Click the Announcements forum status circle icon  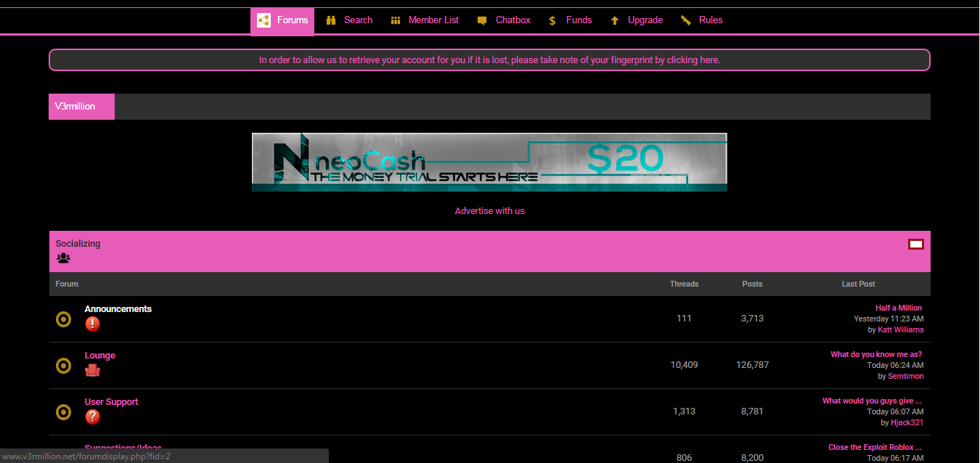tap(63, 319)
